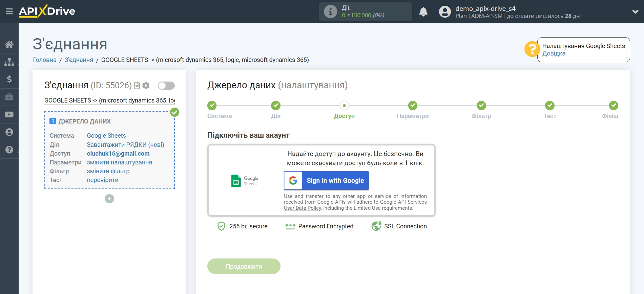Click Завантажити РЯДКИ (нові) link
This screenshot has height=294, width=644.
(x=125, y=145)
